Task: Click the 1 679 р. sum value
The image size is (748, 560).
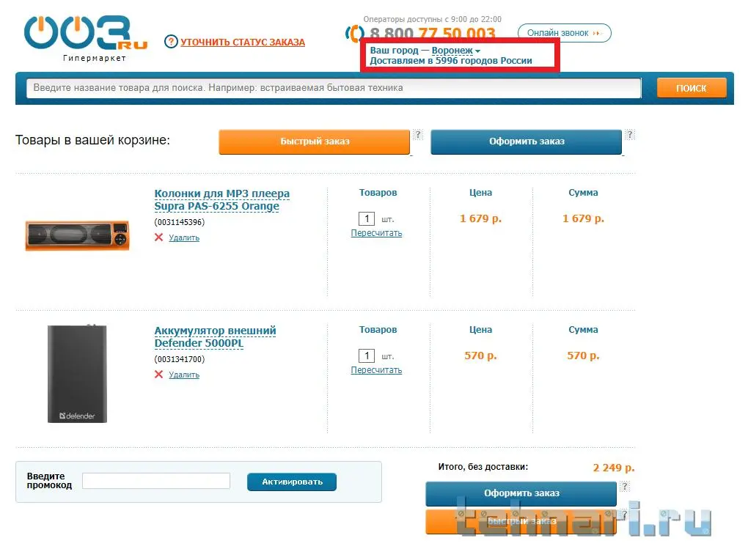Action: click(583, 219)
